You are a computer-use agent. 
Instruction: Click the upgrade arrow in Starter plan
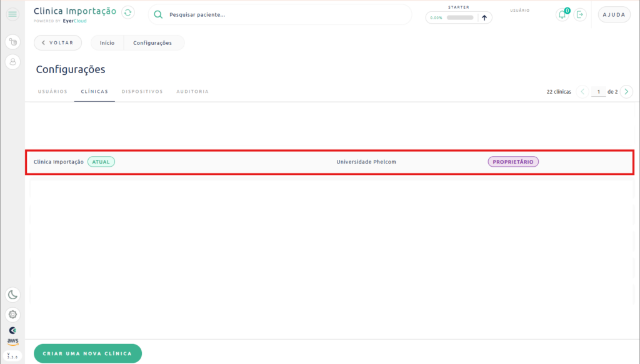coord(484,17)
